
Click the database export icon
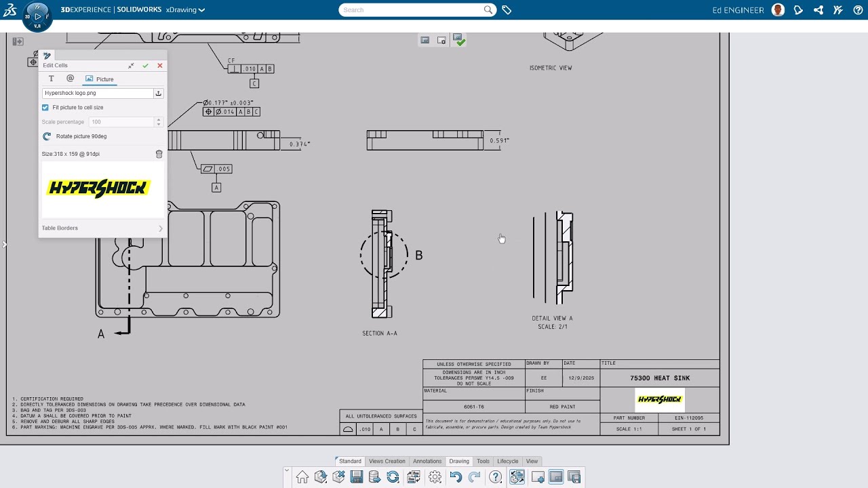374,477
